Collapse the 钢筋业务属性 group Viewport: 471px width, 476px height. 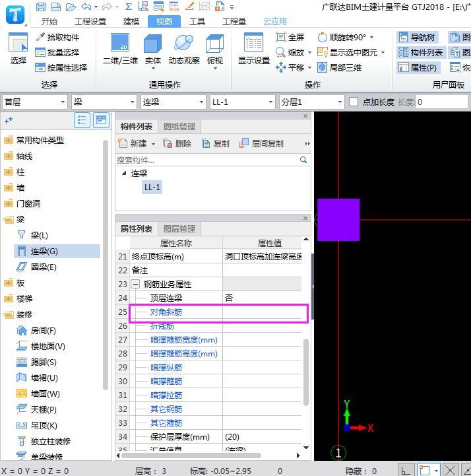coord(135,284)
